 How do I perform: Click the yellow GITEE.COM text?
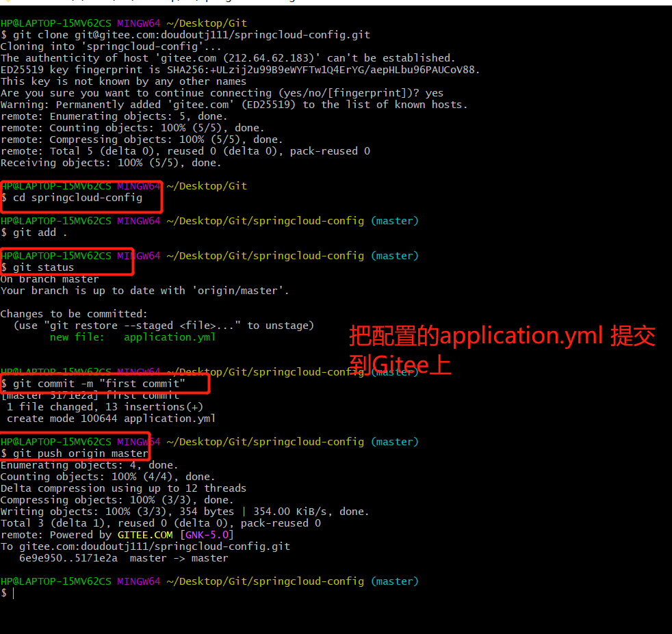[x=145, y=535]
